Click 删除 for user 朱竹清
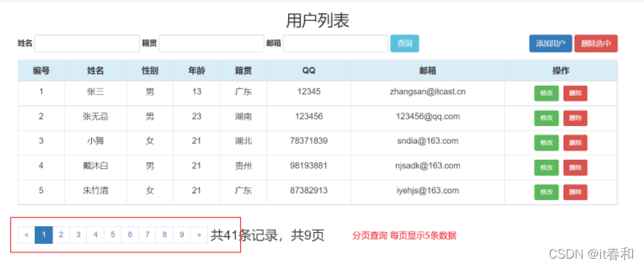644x267 pixels. [575, 192]
